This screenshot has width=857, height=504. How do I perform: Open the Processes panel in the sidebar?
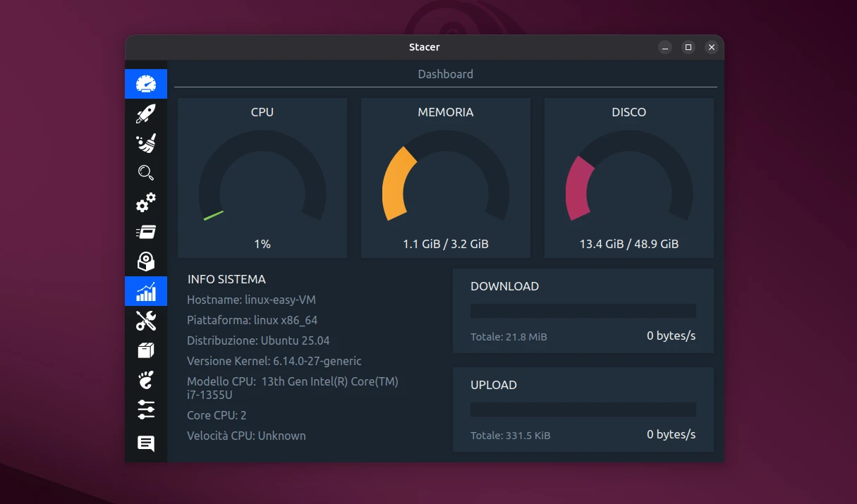click(146, 231)
